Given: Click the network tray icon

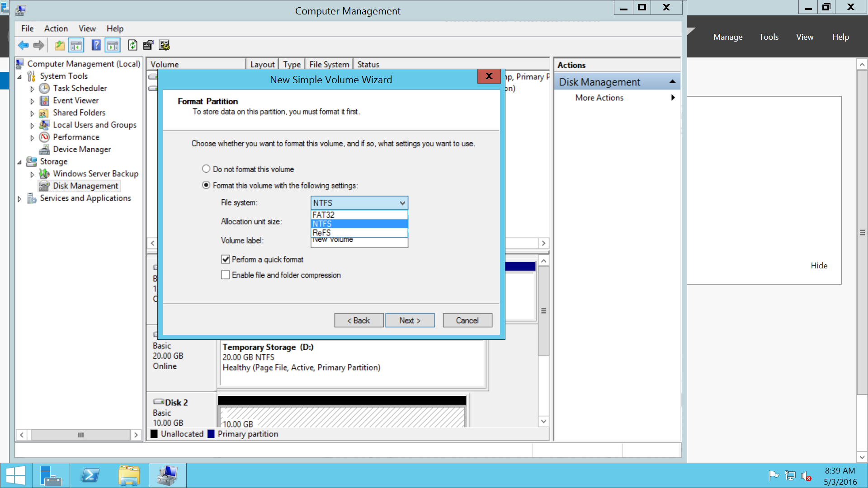Looking at the screenshot, I should pyautogui.click(x=790, y=475).
